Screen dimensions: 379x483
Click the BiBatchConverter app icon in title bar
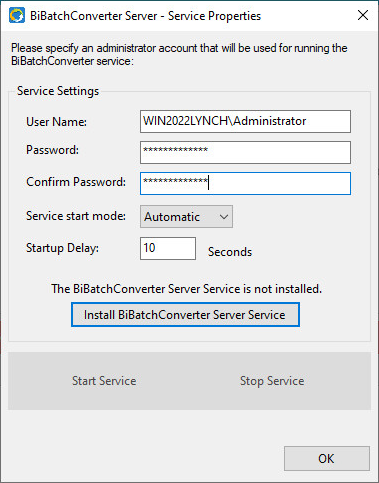[x=17, y=15]
